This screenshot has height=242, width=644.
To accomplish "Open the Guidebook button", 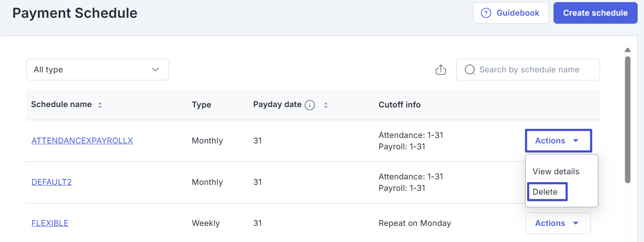I will (511, 13).
